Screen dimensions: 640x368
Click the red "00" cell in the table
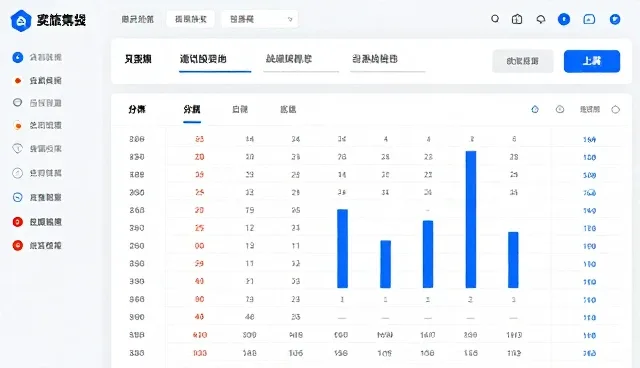[199, 246]
